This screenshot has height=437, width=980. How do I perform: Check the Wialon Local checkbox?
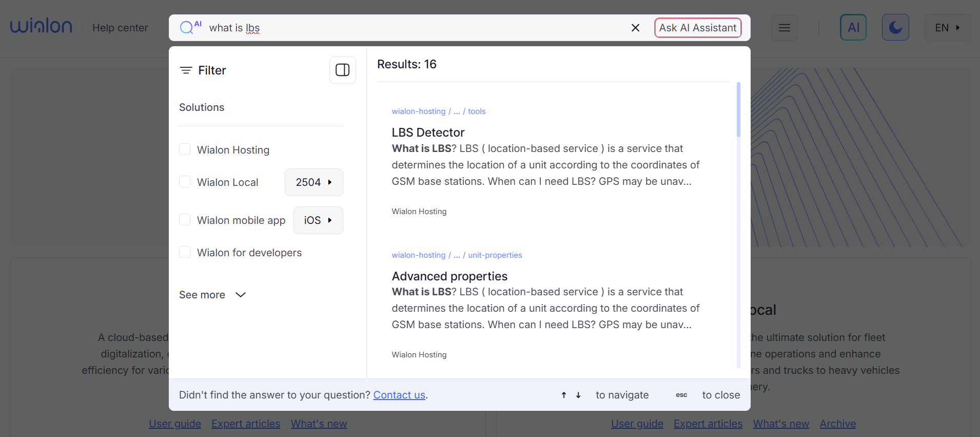185,182
